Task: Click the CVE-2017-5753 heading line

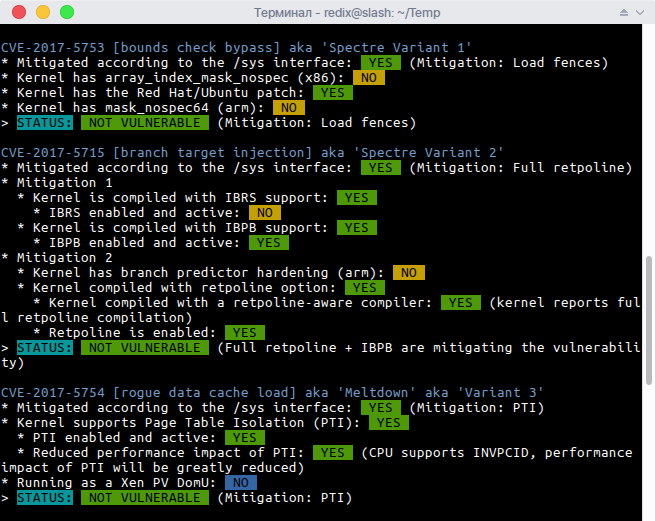Action: 236,48
